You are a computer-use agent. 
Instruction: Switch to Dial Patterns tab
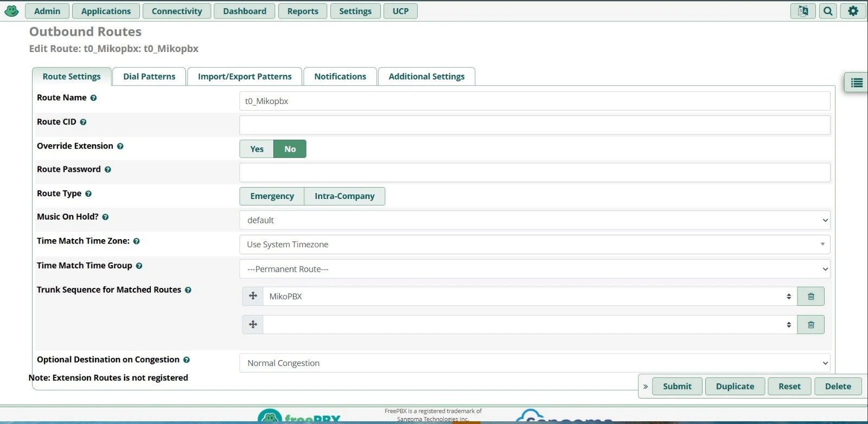pyautogui.click(x=149, y=76)
